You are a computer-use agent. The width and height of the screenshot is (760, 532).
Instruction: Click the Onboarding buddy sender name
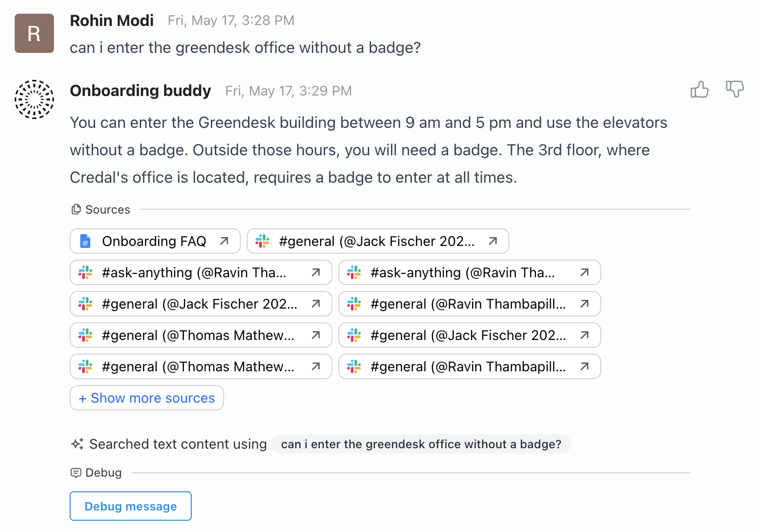140,91
